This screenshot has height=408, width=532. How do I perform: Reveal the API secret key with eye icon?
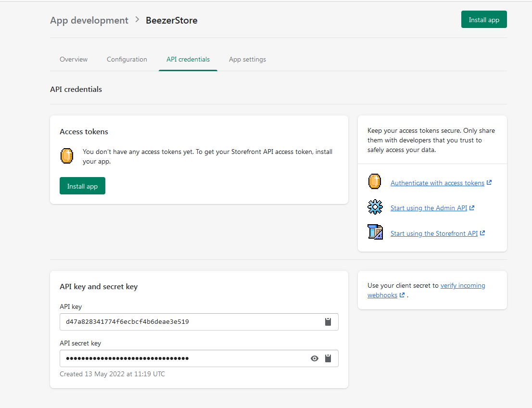click(315, 358)
